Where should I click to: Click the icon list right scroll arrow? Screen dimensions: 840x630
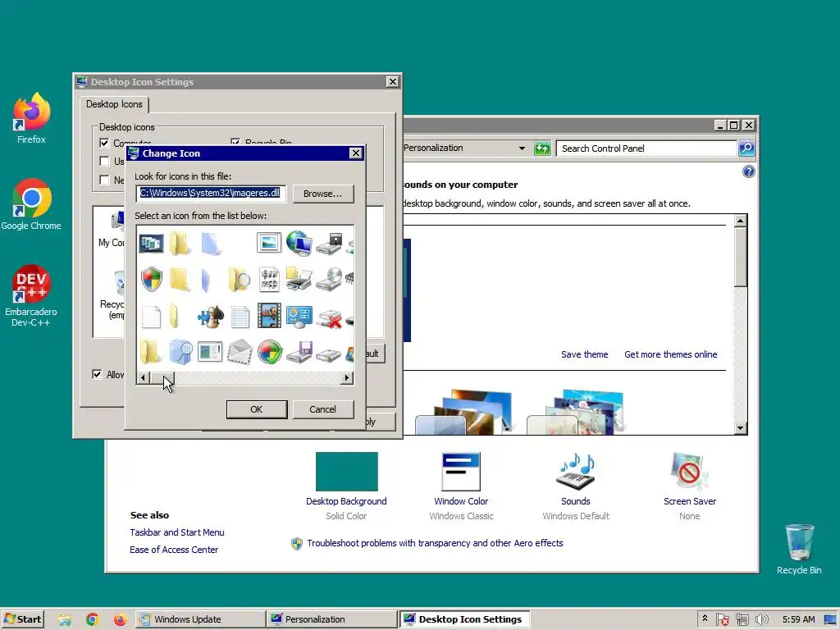click(x=347, y=377)
